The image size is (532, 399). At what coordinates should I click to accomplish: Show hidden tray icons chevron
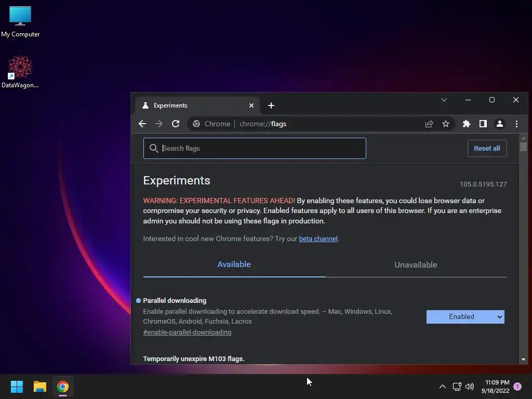click(x=443, y=387)
